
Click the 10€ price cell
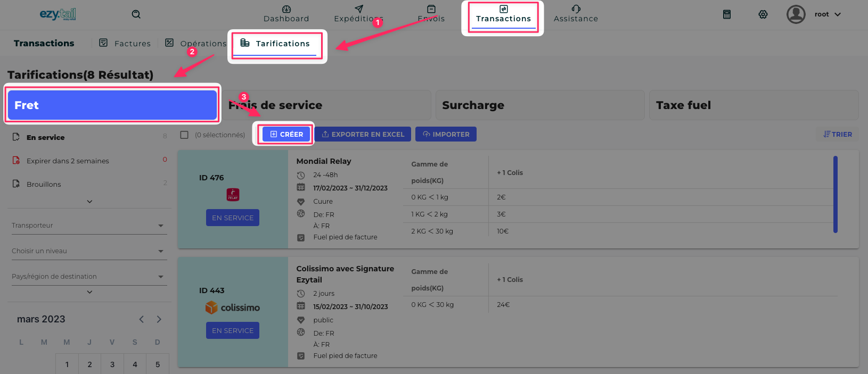click(x=503, y=231)
